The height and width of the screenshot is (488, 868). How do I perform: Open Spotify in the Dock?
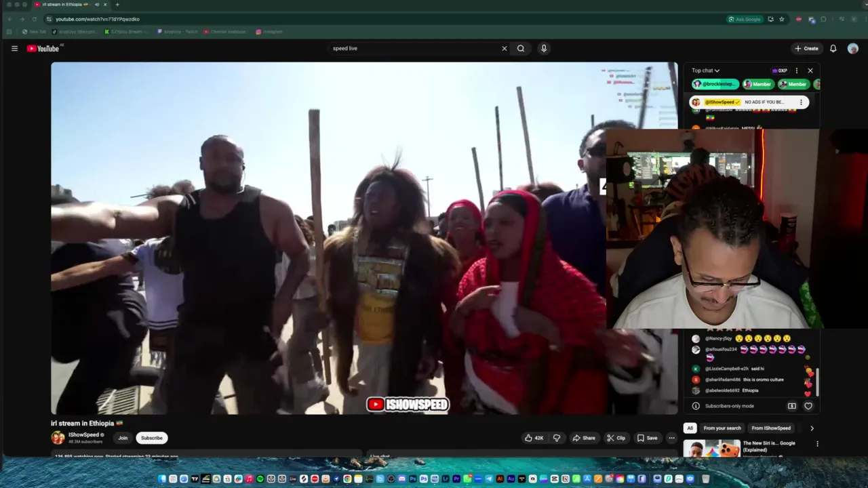[x=260, y=479]
